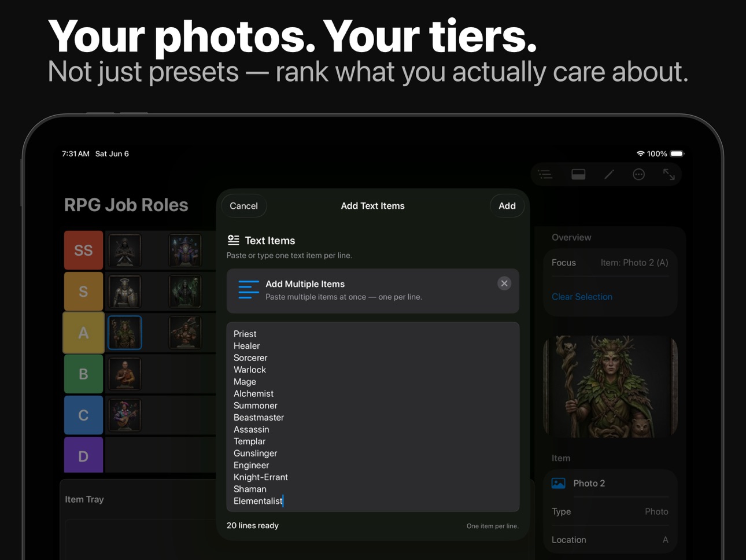Click the Warlock line
Viewport: 746px width, 560px height.
click(x=250, y=370)
